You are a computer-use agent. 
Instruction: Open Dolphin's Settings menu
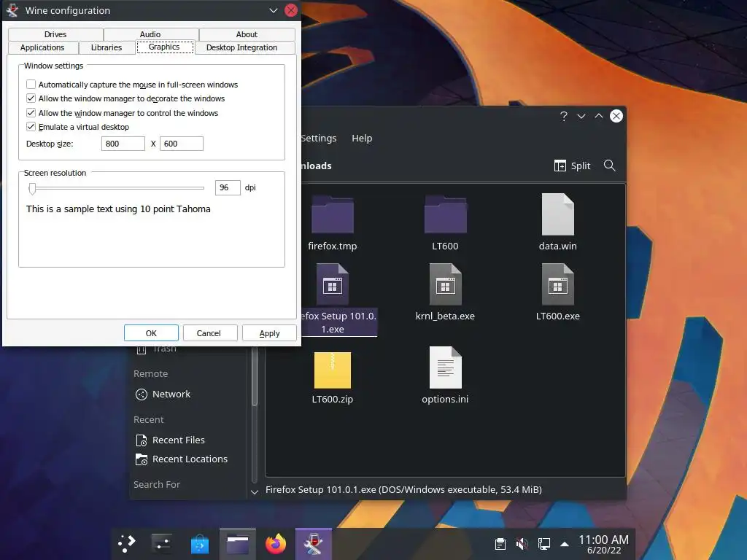coord(318,138)
